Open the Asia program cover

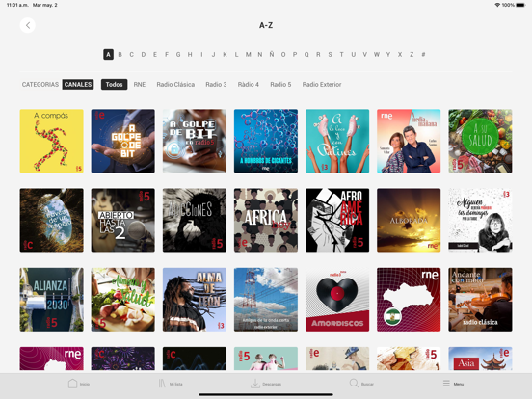[x=480, y=359]
